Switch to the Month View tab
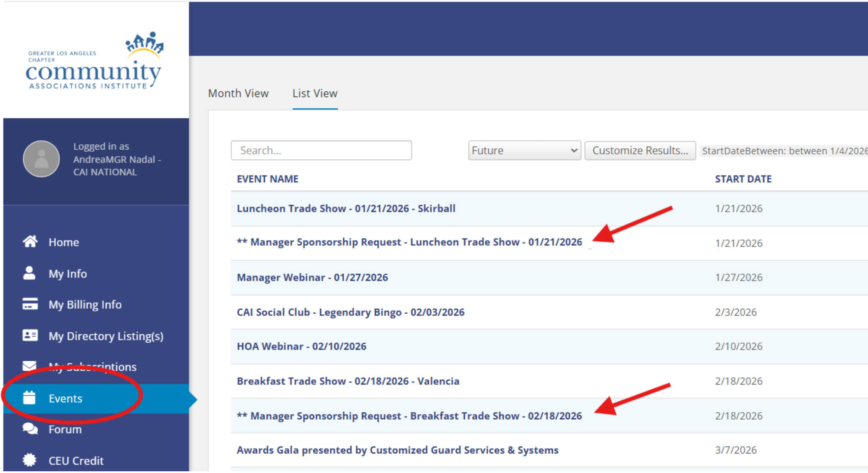This screenshot has width=868, height=473. (238, 93)
